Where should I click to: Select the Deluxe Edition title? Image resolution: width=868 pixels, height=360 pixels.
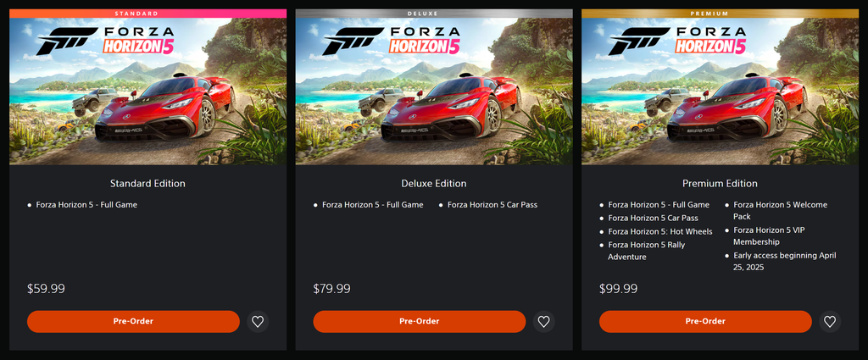[x=434, y=184]
